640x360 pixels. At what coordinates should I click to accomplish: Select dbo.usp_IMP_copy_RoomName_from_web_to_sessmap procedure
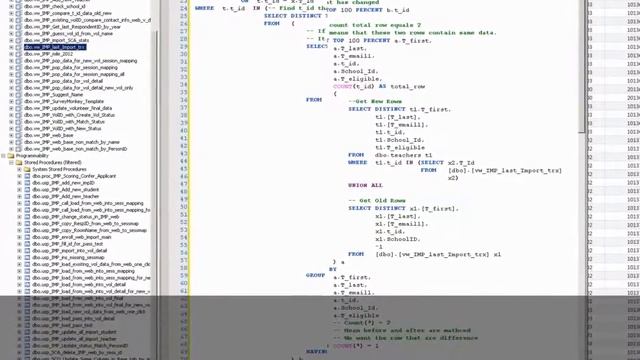tap(89, 230)
